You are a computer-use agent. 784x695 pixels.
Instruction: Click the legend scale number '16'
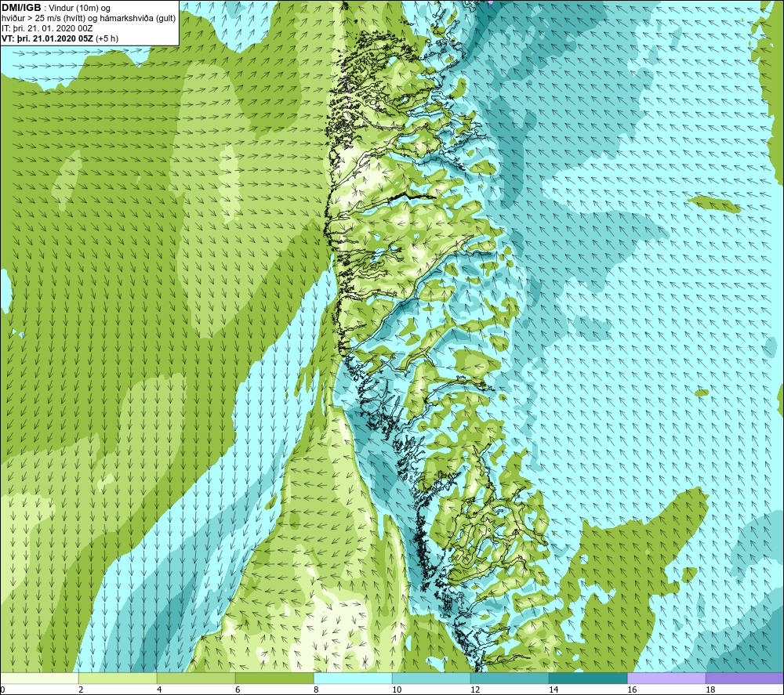(x=632, y=690)
